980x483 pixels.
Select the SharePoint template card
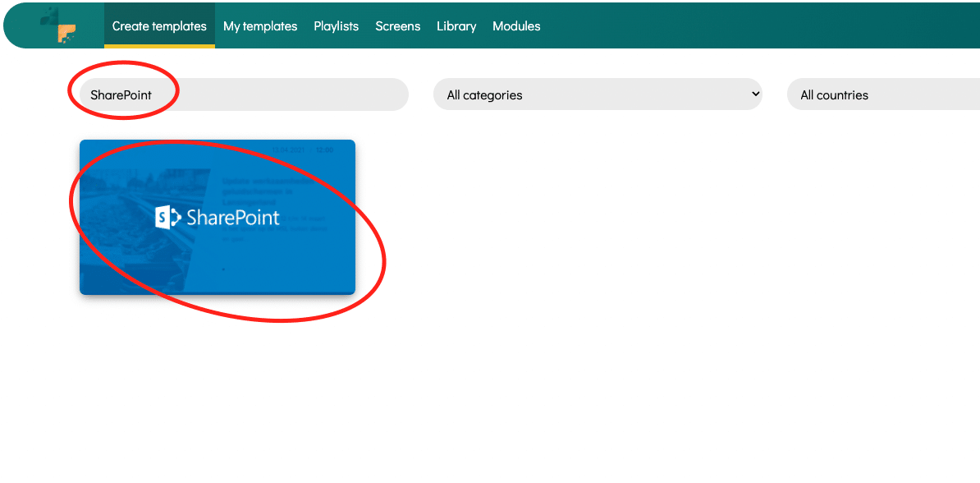coord(218,217)
